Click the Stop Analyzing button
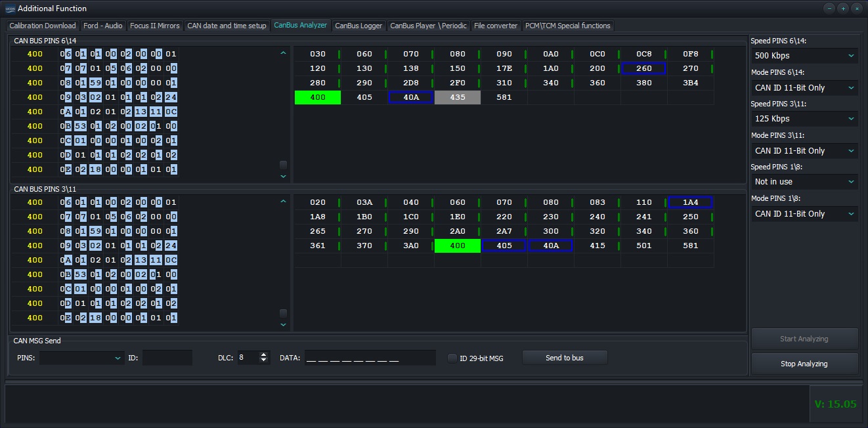This screenshot has width=868, height=428. 804,364
